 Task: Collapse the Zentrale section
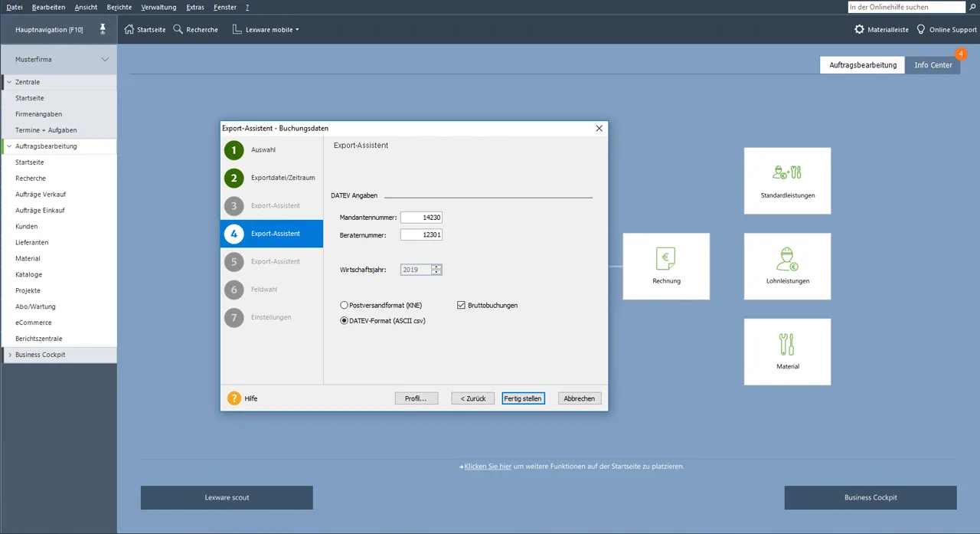point(9,82)
